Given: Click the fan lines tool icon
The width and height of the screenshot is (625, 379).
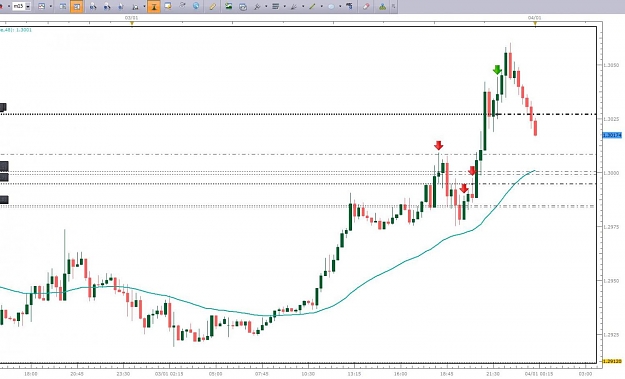Looking at the screenshot, I should [294, 6].
